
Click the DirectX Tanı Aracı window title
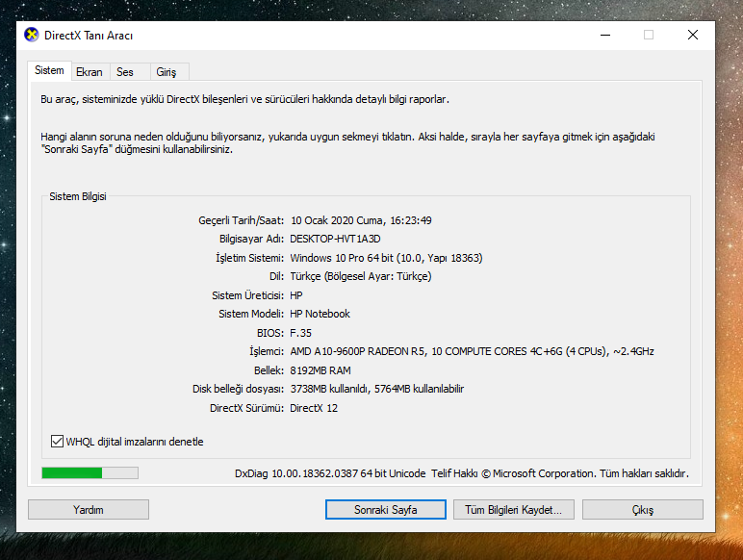point(89,36)
